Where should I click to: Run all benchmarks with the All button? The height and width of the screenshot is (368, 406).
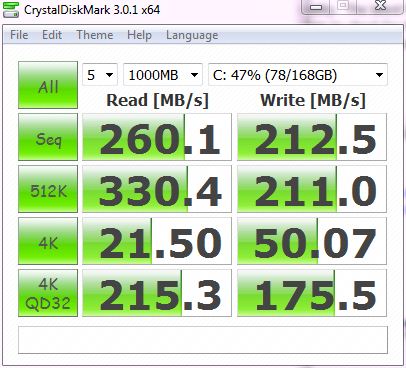[x=48, y=85]
